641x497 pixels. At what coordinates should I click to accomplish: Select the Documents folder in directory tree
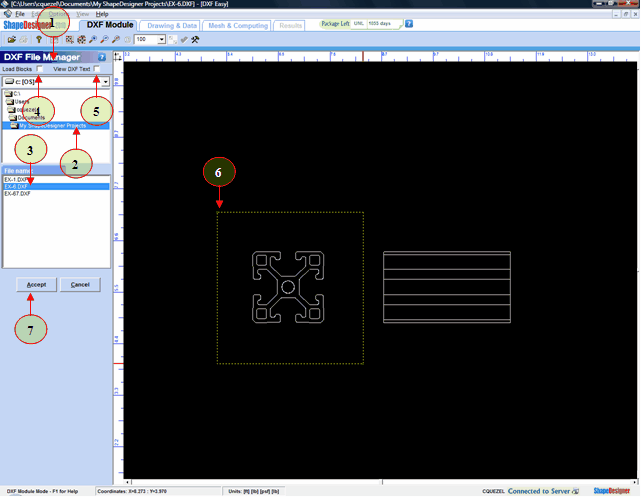(27, 118)
